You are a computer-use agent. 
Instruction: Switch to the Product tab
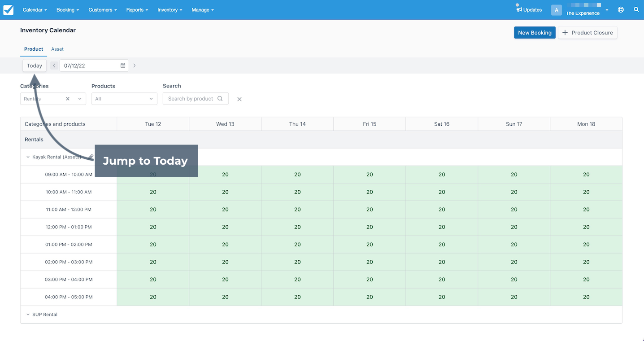tap(34, 49)
